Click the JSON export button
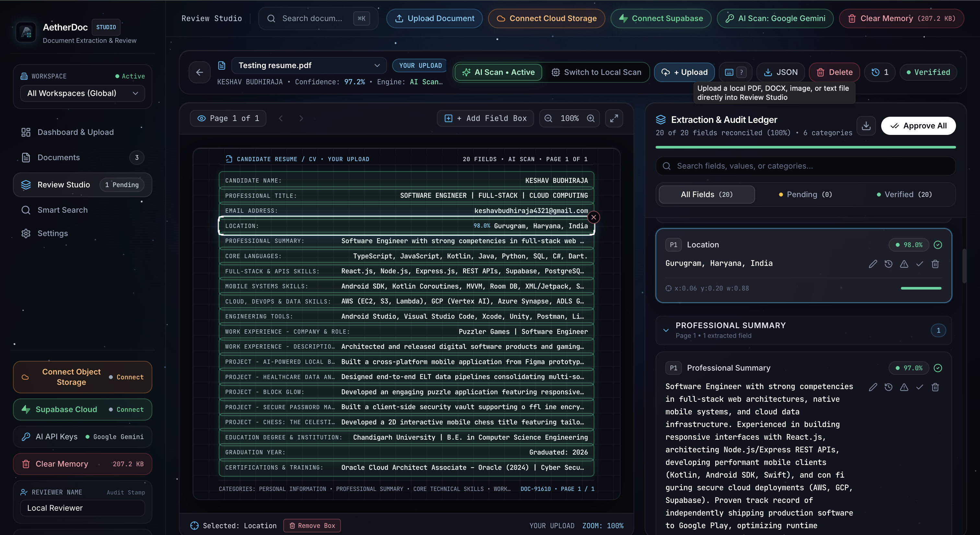 point(780,72)
